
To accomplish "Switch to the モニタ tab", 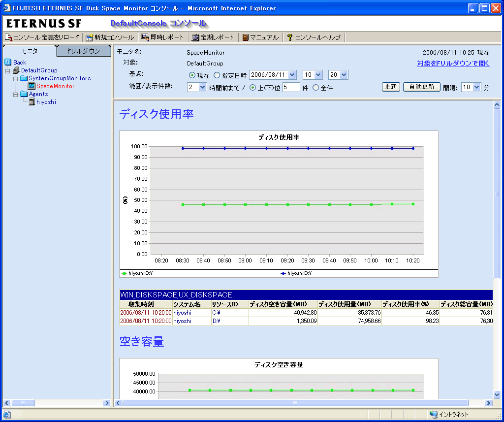I will (30, 51).
